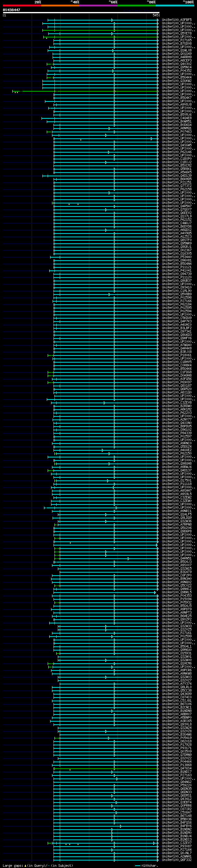Select the UniRef100_Q4RN51 label

pos(177,558)
